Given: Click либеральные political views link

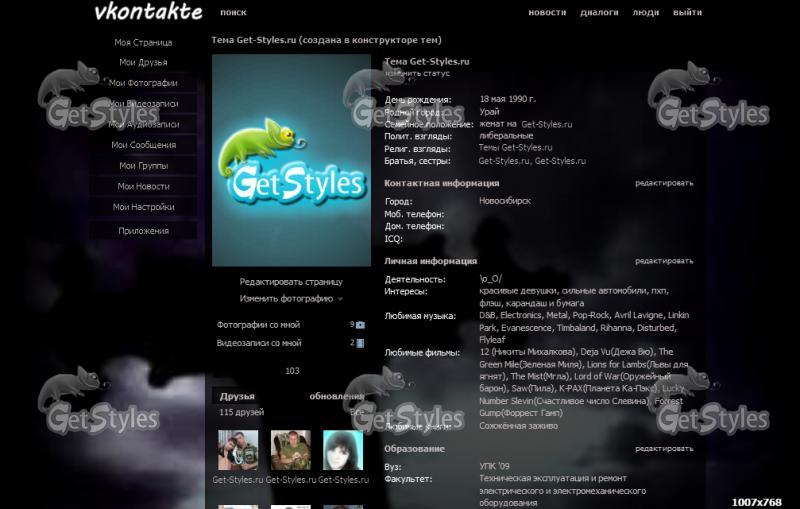Looking at the screenshot, I should (506, 136).
